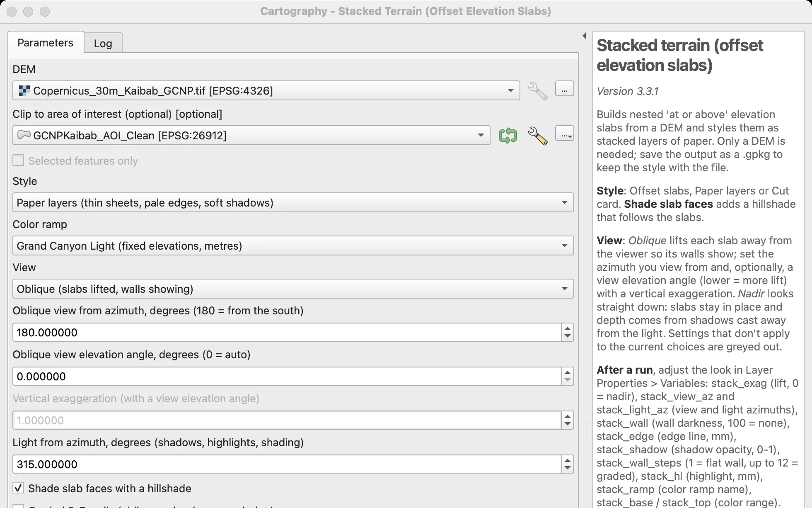This screenshot has height=508, width=812.
Task: Click 'Version 3.3.1' text in help panel
Action: click(628, 91)
